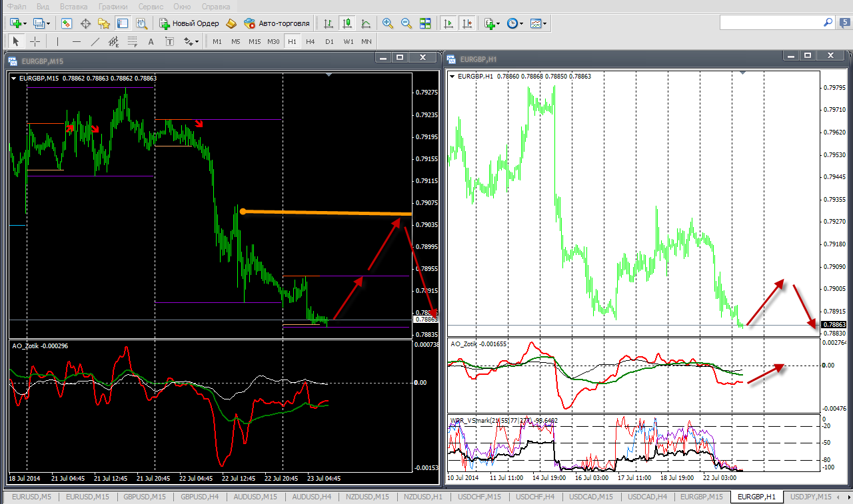This screenshot has height=504, width=853.
Task: Expand the chart templates dropdown
Action: (545, 23)
